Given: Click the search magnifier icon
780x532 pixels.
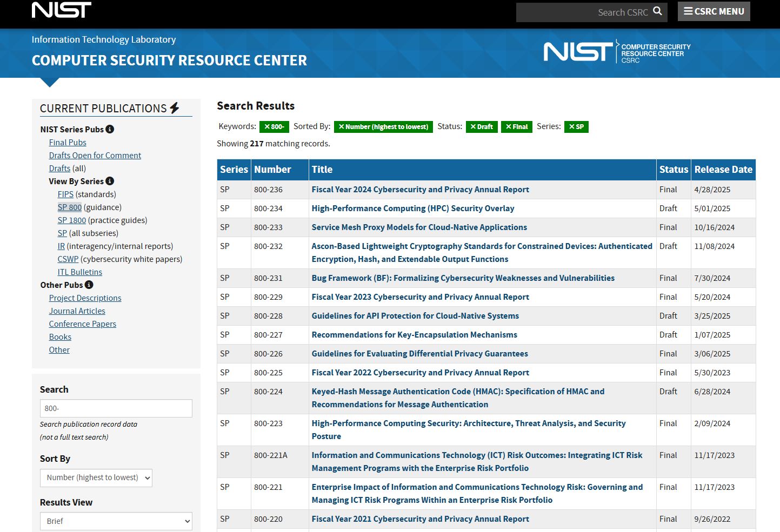Looking at the screenshot, I should tap(657, 11).
